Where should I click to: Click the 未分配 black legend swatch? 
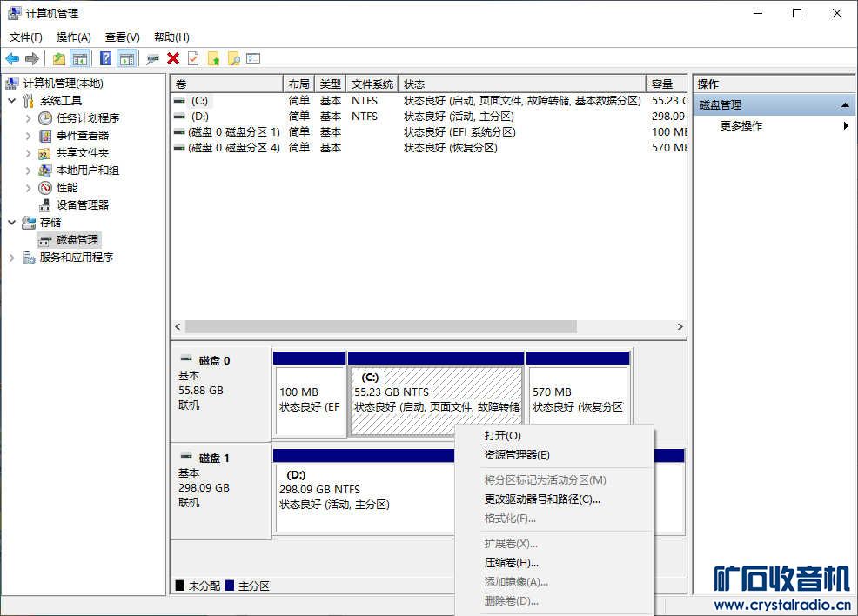click(179, 586)
